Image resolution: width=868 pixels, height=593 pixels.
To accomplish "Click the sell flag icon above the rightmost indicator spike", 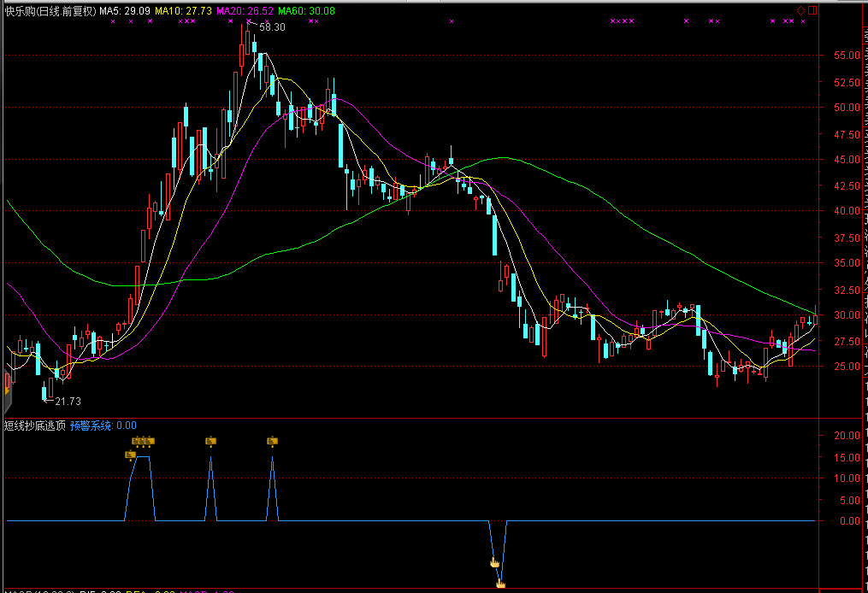I will [x=272, y=442].
